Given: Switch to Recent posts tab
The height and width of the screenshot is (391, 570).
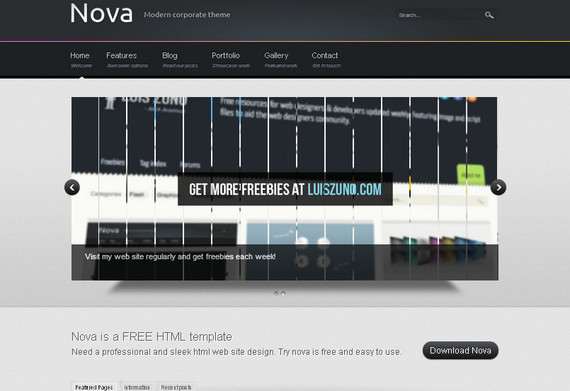Looking at the screenshot, I should pyautogui.click(x=176, y=387).
